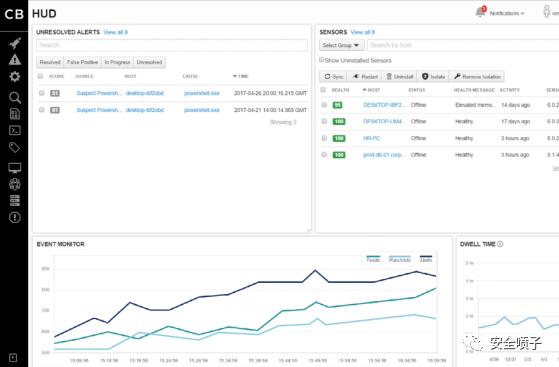Viewport: 559px width, 367px height.
Task: Open the process search magnifier icon
Action: (x=15, y=97)
